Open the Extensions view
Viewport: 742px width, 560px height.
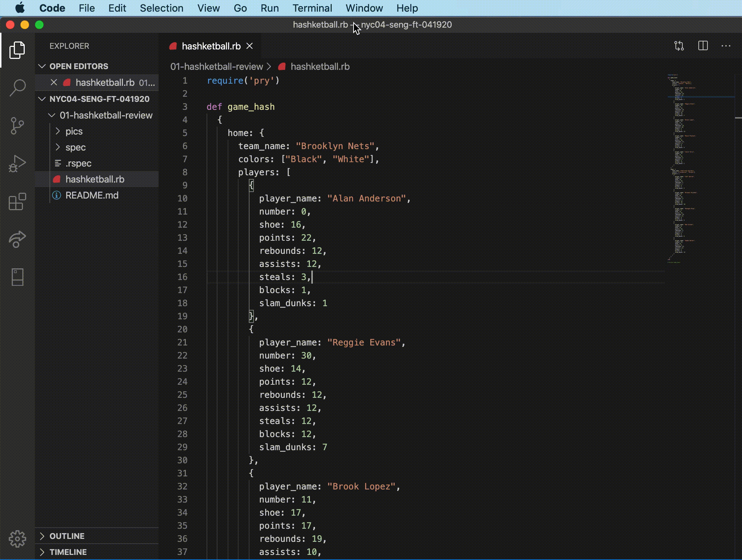click(17, 201)
